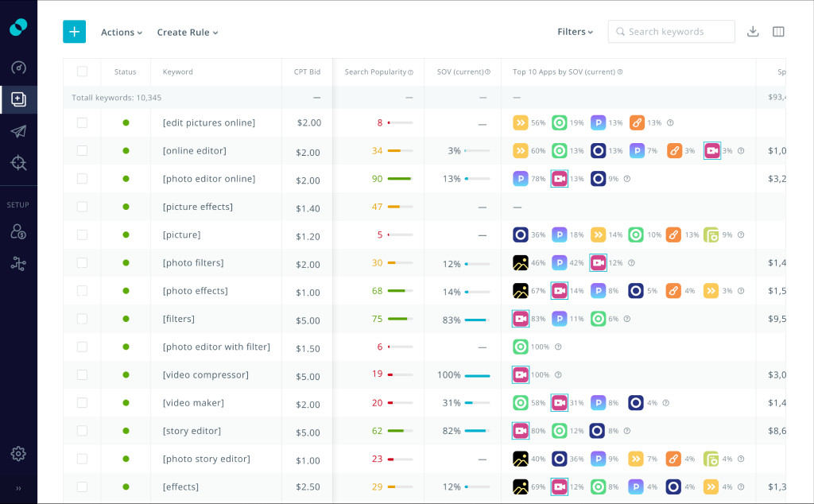Image resolution: width=814 pixels, height=504 pixels.
Task: Click the app logo at top left
Action: tap(18, 28)
